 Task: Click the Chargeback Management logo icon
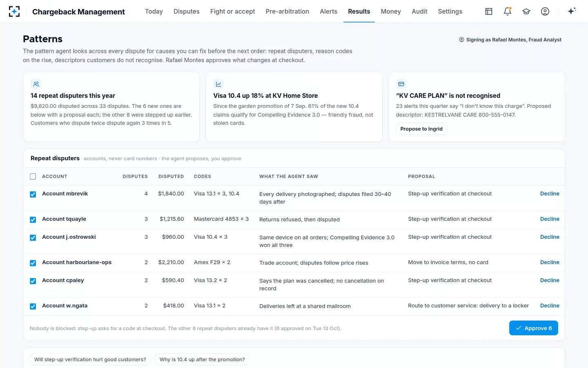pyautogui.click(x=14, y=11)
